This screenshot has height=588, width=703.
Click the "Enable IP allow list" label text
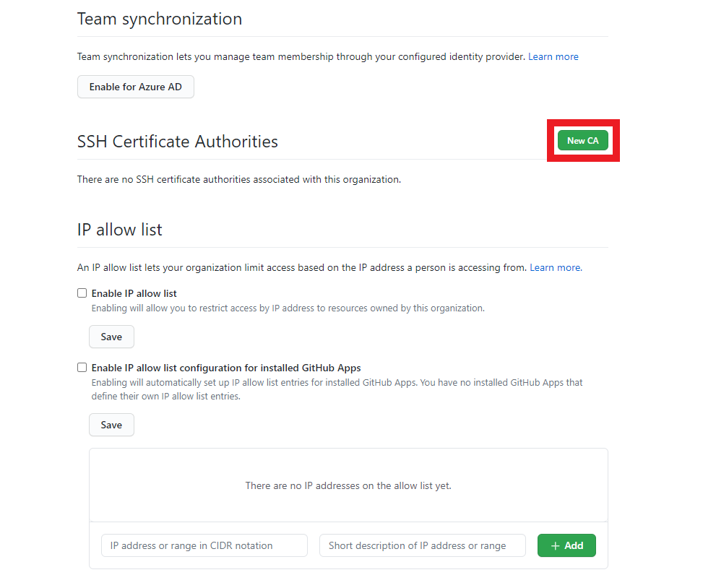point(134,293)
